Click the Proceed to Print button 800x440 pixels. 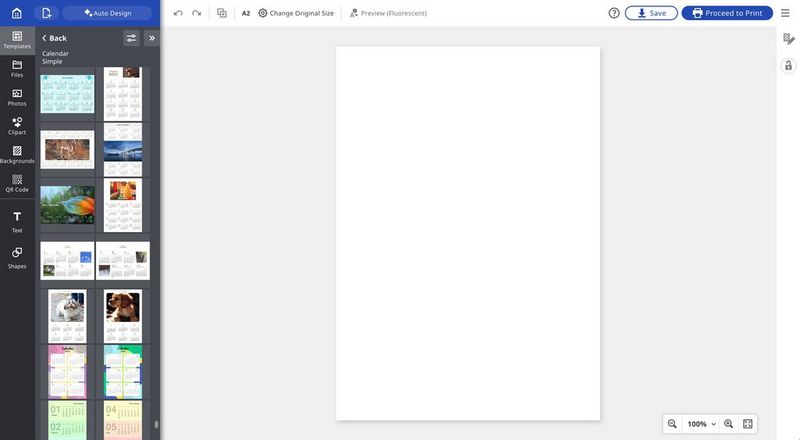(727, 13)
